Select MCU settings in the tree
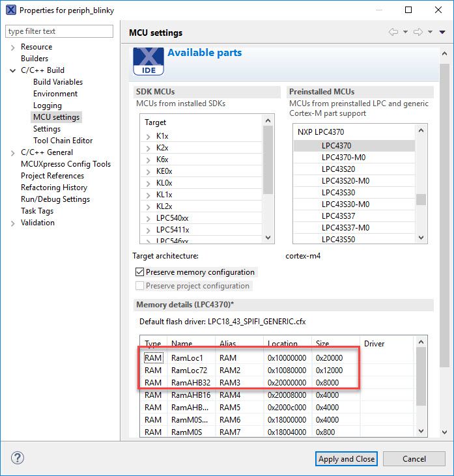 tap(56, 117)
